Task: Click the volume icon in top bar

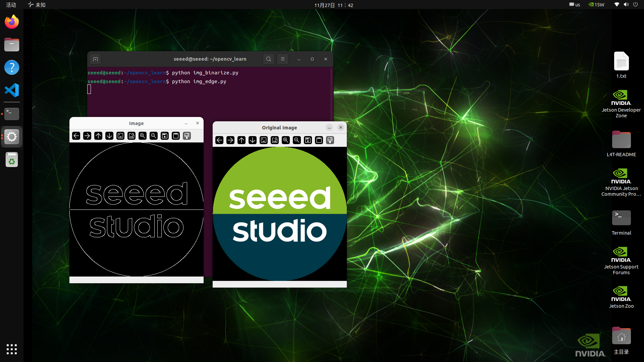Action: pyautogui.click(x=626, y=5)
